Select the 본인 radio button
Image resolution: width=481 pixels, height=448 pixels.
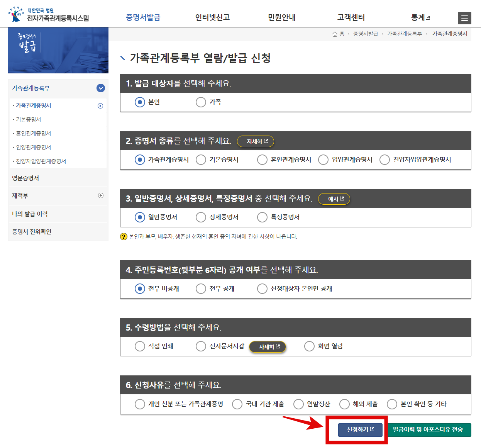pos(140,102)
